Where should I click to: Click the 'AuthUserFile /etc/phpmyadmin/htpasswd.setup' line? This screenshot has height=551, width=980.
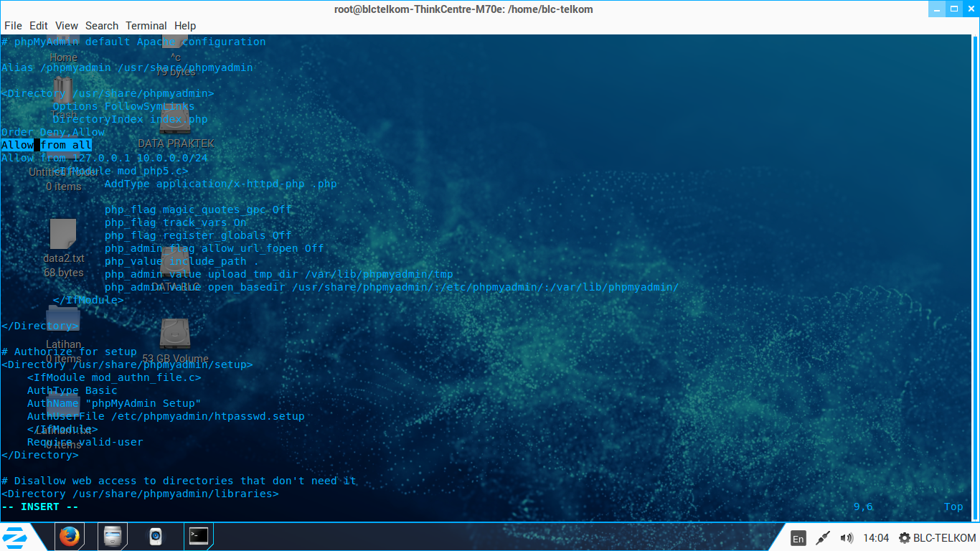point(166,416)
